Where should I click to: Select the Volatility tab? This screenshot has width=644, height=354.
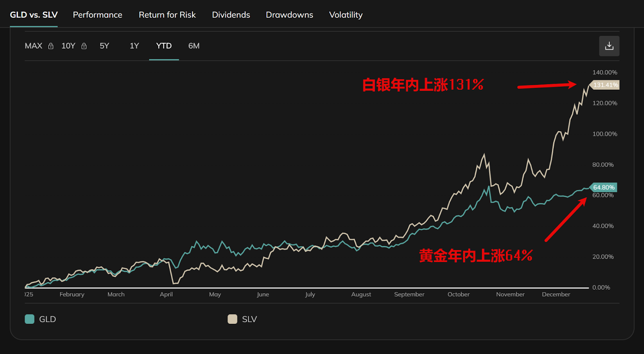tap(346, 15)
